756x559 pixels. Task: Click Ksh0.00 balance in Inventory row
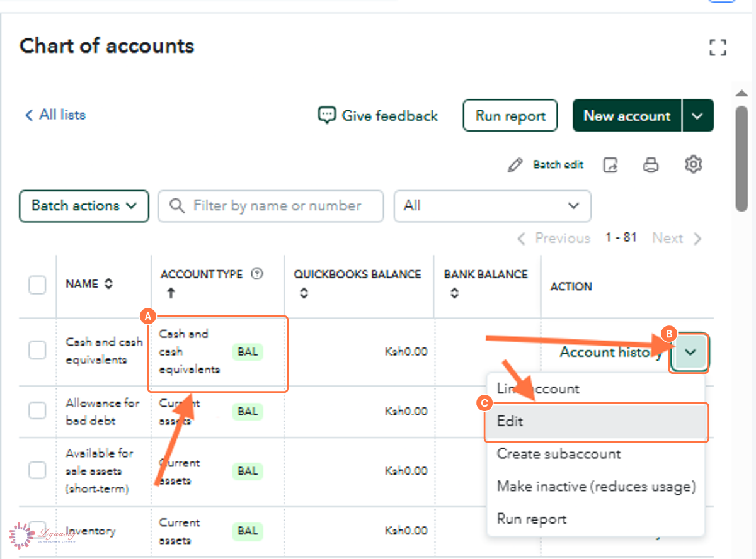click(406, 531)
